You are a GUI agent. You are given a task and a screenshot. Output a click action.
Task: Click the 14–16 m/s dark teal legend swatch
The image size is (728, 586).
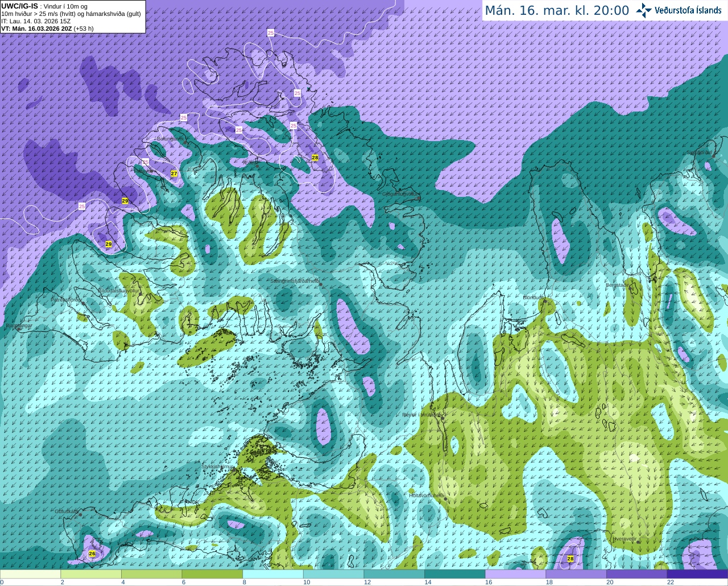[455, 574]
